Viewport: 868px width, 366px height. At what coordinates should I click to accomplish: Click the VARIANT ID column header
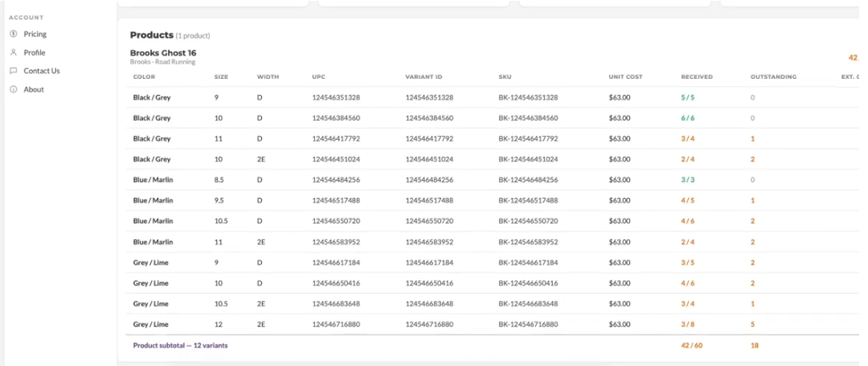(x=424, y=77)
